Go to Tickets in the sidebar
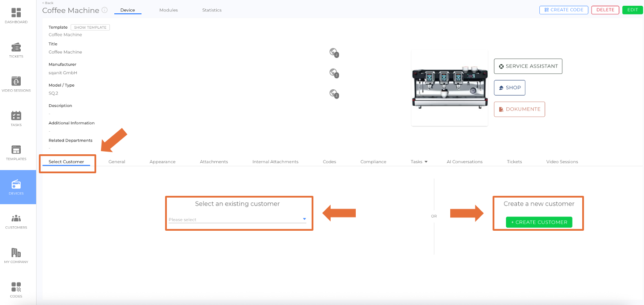This screenshot has height=305, width=644. coord(16,48)
